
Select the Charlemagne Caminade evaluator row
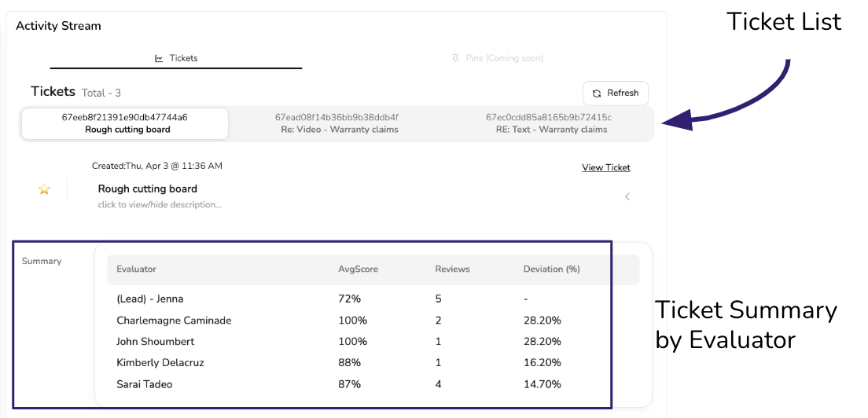pos(174,321)
